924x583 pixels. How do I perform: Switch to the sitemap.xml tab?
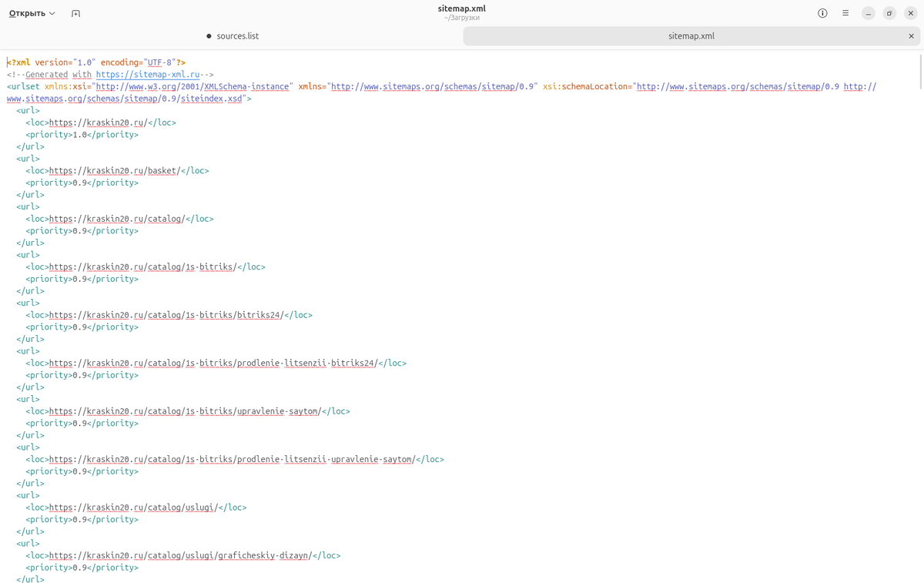[x=691, y=36]
